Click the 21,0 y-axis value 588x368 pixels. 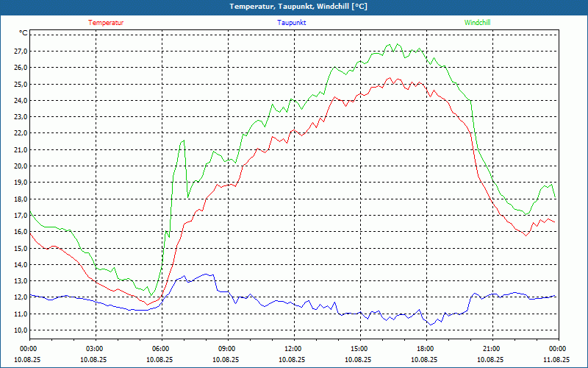pos(21,149)
